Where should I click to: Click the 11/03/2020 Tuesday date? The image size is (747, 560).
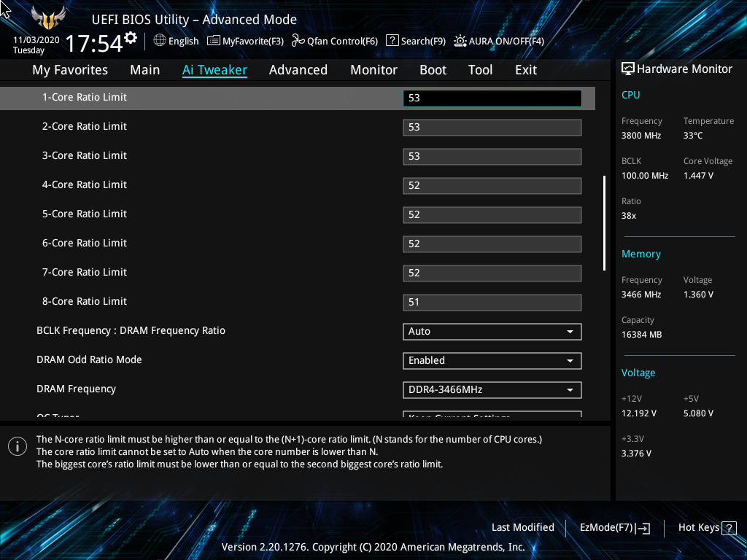click(x=36, y=44)
